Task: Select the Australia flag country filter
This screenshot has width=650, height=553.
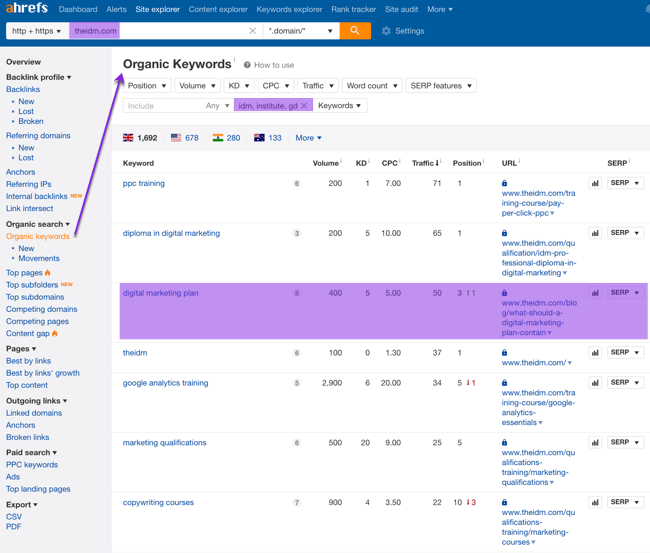Action: point(259,138)
